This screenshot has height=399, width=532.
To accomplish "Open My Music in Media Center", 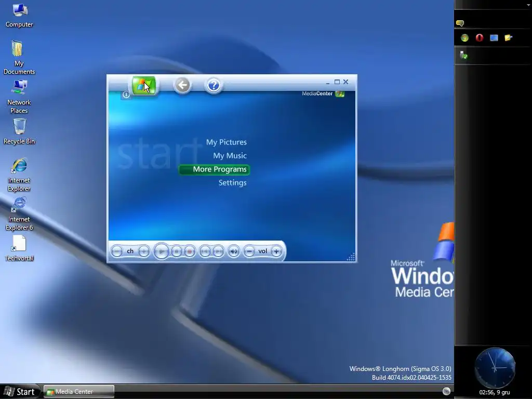I will 230,156.
